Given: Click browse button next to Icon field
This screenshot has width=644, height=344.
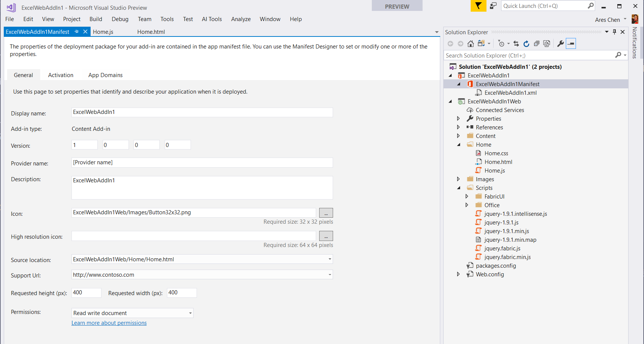Looking at the screenshot, I should pyautogui.click(x=326, y=213).
